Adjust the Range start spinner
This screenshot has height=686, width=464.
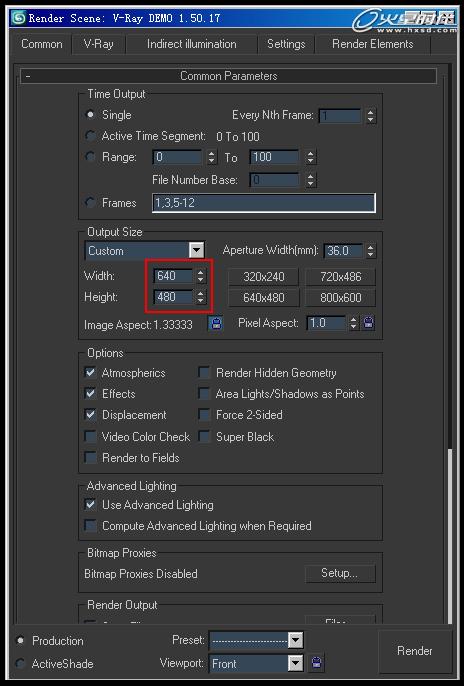pos(212,157)
